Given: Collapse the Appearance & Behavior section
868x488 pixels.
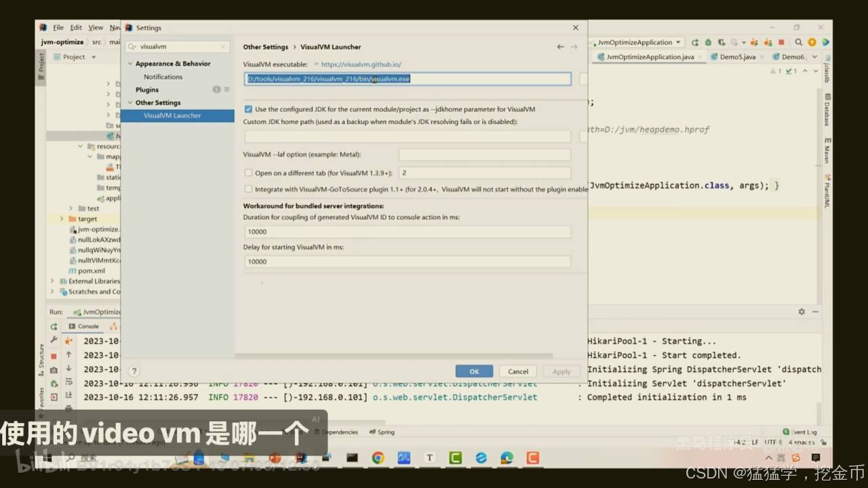Looking at the screenshot, I should 130,63.
